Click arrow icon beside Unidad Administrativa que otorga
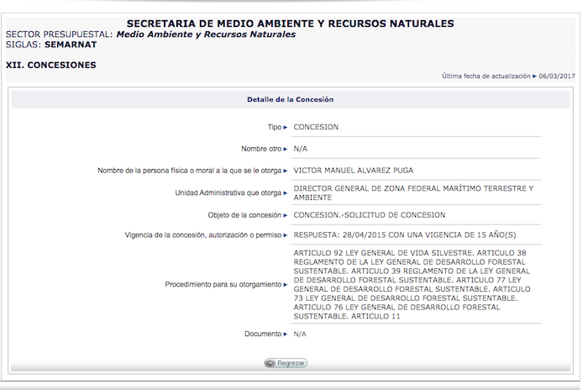 click(x=286, y=192)
